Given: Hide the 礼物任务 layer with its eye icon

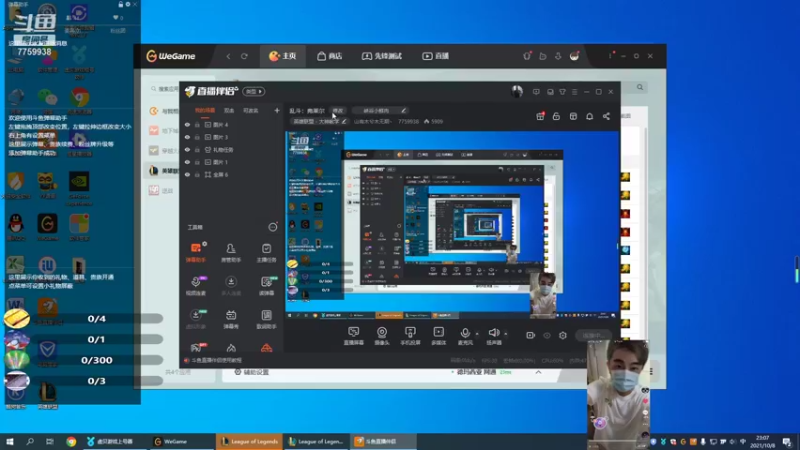Looking at the screenshot, I should pos(187,150).
